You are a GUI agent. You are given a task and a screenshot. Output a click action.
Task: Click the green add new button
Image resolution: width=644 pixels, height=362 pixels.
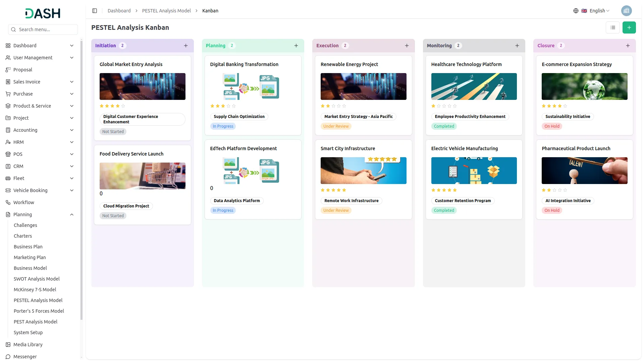tap(629, 27)
